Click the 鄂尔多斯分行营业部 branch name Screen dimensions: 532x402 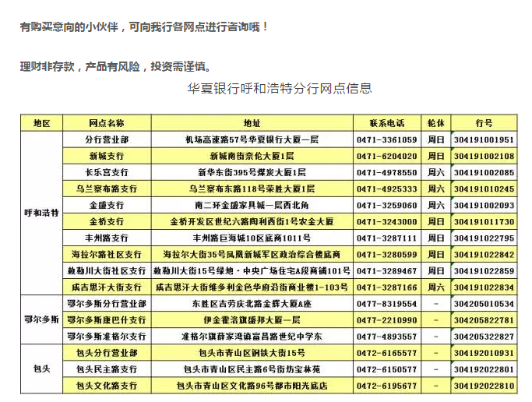pyautogui.click(x=107, y=303)
